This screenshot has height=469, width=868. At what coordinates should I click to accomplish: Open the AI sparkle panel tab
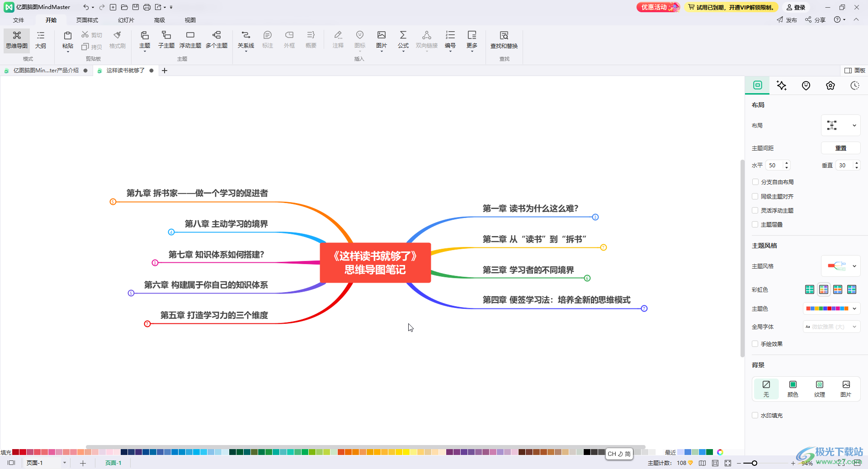pyautogui.click(x=782, y=85)
